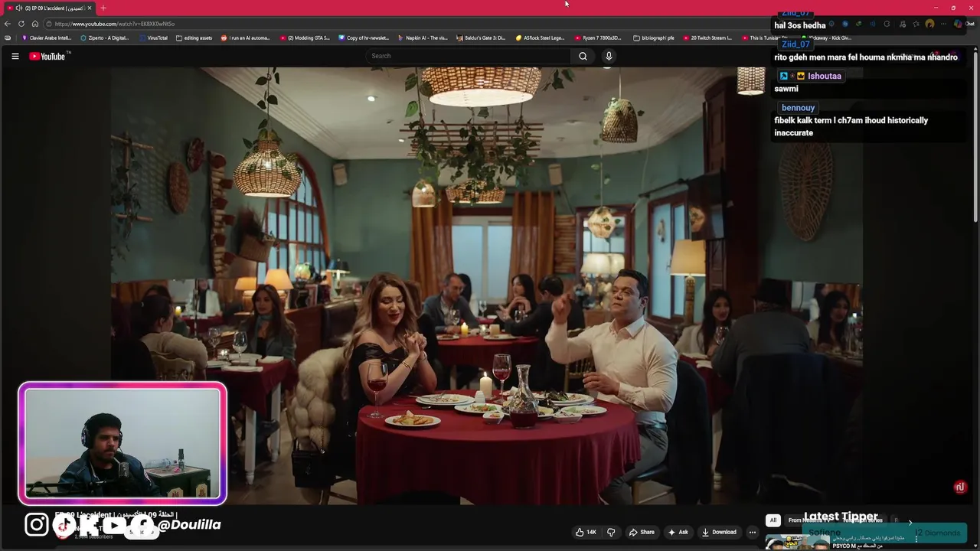Open the VirusTotal bookmark

click(153, 37)
